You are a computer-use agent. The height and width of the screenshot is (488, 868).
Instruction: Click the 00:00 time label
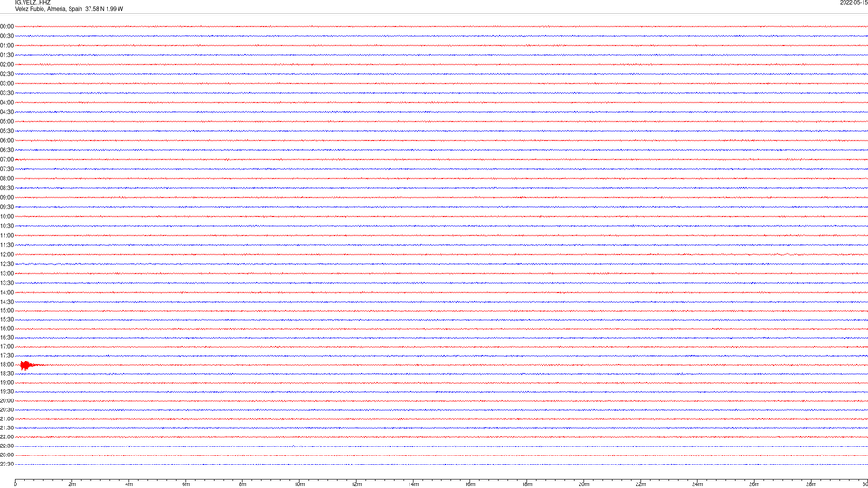click(x=6, y=26)
